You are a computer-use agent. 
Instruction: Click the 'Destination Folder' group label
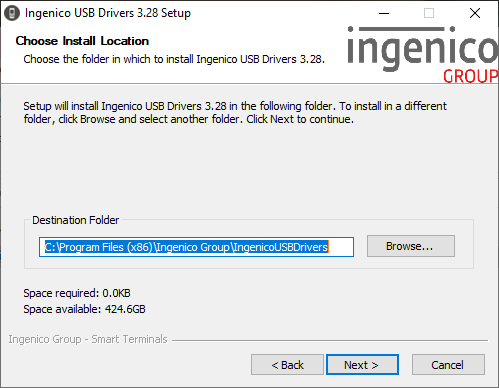[x=75, y=220]
